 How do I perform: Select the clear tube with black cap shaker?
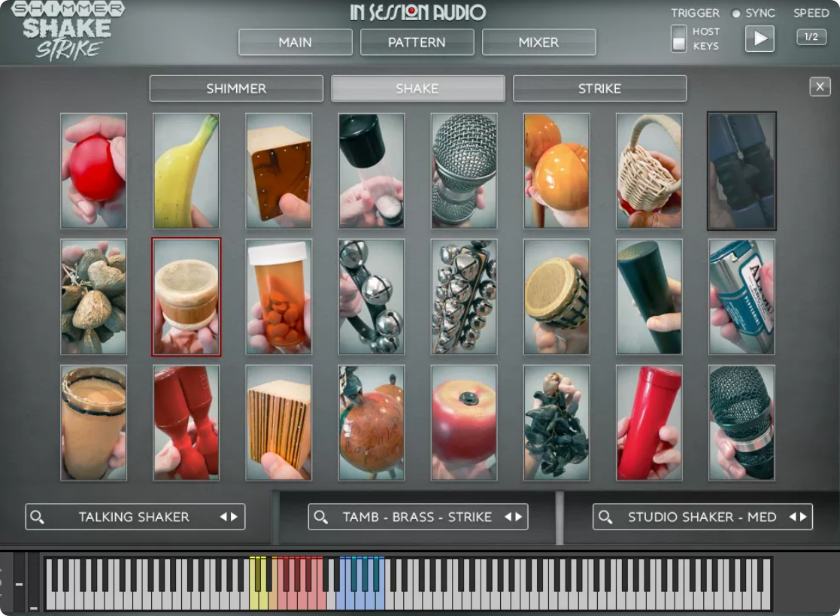pos(371,171)
